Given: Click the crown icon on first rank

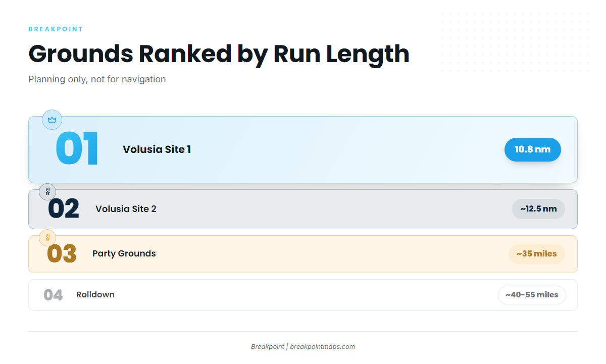Looking at the screenshot, I should click(x=52, y=120).
